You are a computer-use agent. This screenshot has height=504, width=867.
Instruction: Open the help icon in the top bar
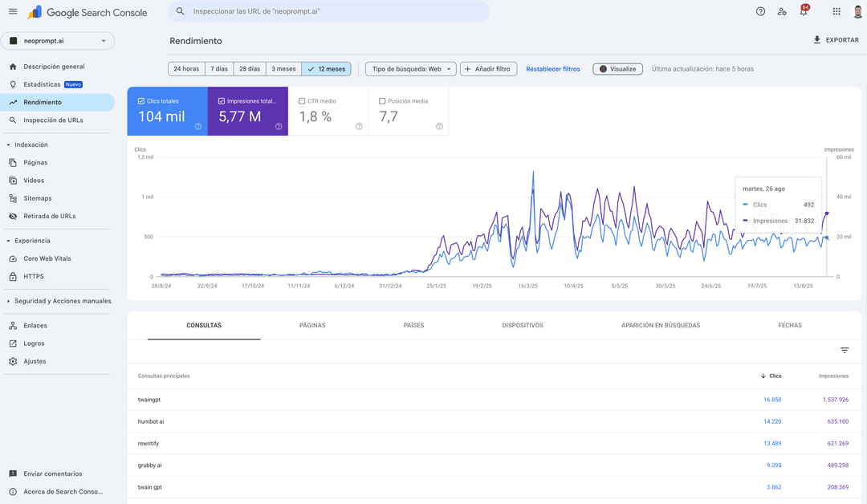click(759, 12)
